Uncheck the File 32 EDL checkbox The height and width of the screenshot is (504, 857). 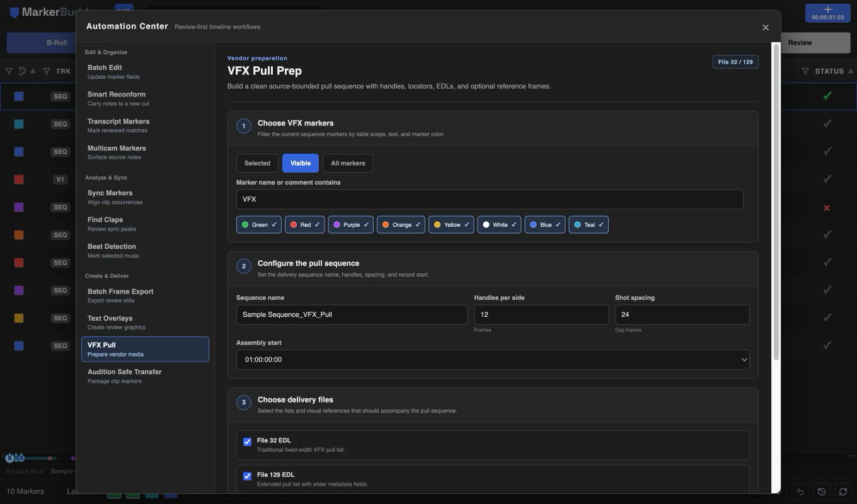pyautogui.click(x=247, y=442)
